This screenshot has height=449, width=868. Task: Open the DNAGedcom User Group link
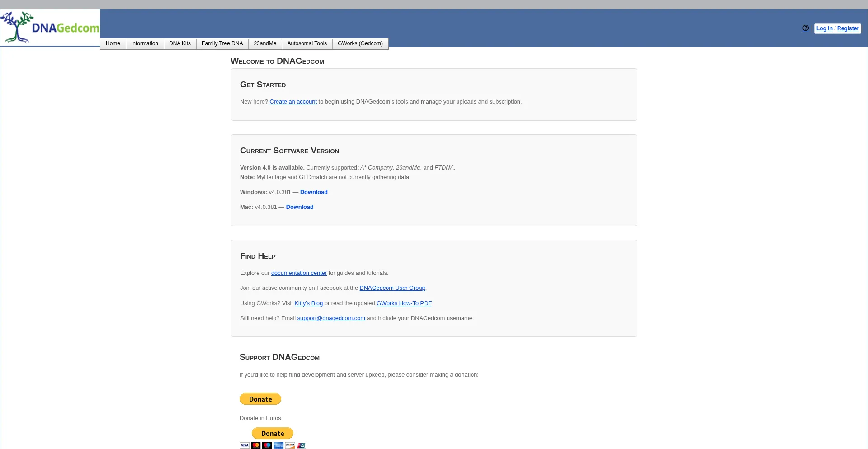(x=392, y=288)
